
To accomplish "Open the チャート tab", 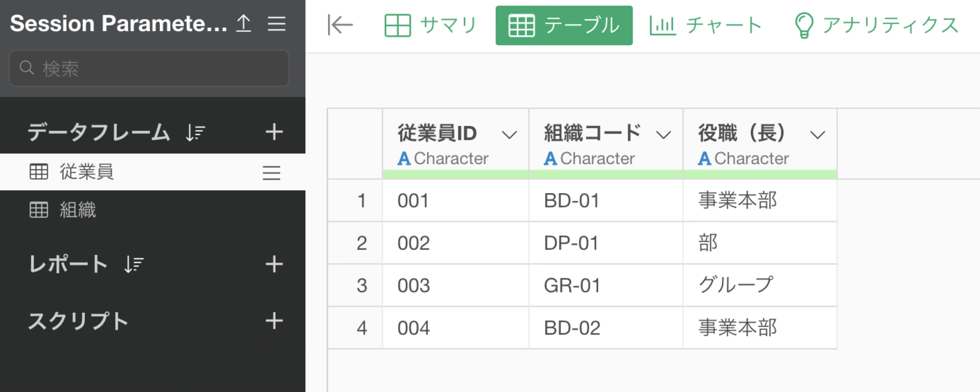I will coord(706,25).
